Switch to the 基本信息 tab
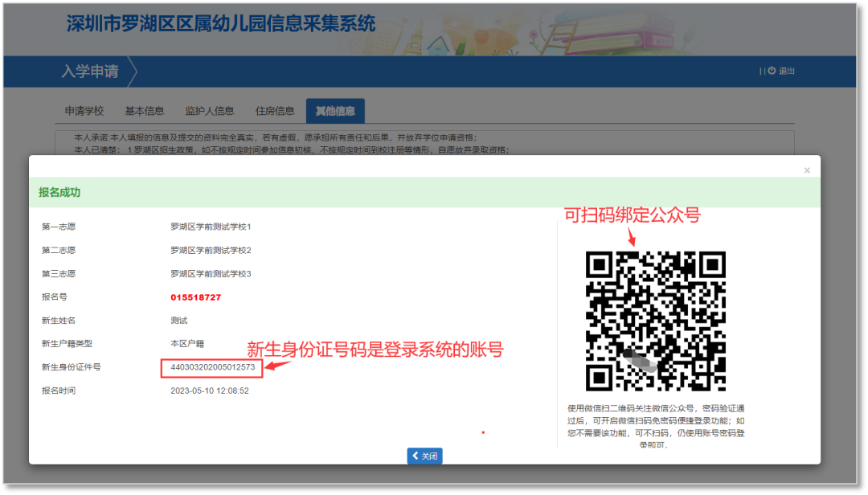868x495 pixels. click(144, 111)
